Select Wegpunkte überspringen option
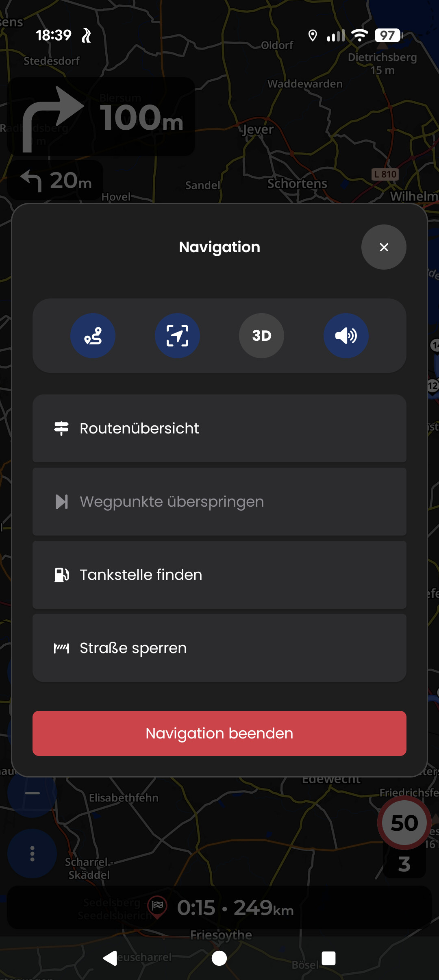This screenshot has width=439, height=980. [219, 501]
